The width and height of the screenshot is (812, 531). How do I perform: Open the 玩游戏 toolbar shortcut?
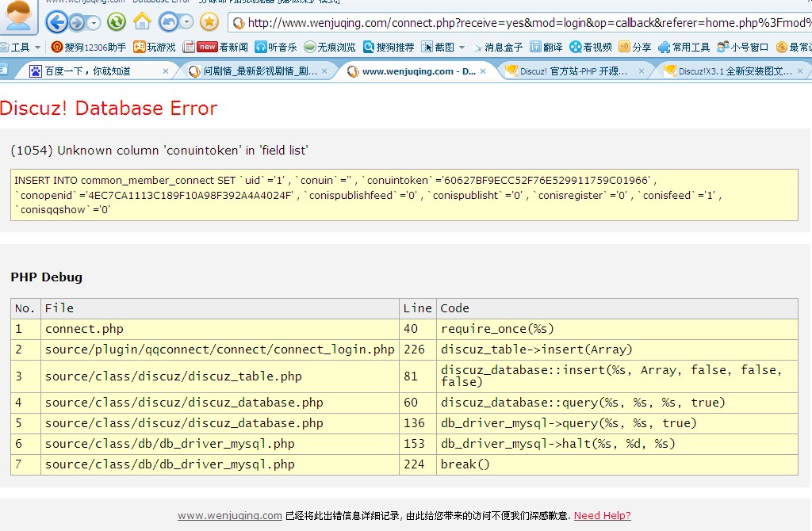click(x=155, y=48)
